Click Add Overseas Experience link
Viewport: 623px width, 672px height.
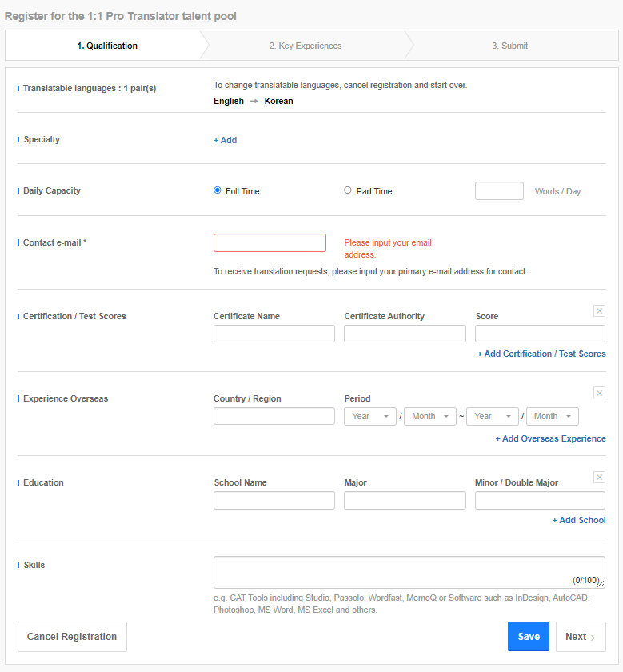tap(550, 439)
